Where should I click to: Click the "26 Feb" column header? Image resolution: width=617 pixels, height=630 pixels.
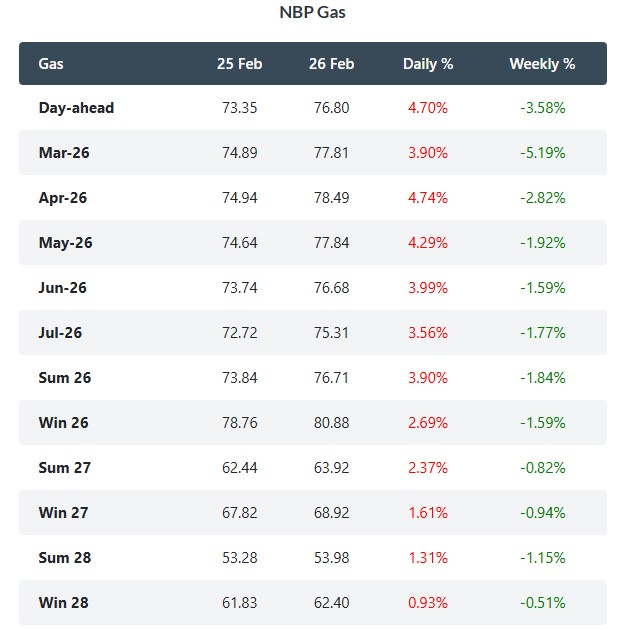[x=331, y=64]
